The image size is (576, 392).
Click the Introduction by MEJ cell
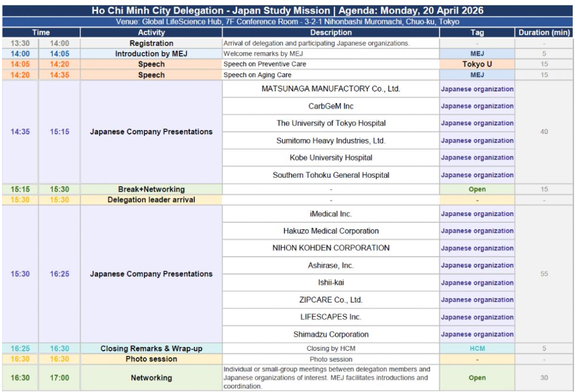point(151,54)
